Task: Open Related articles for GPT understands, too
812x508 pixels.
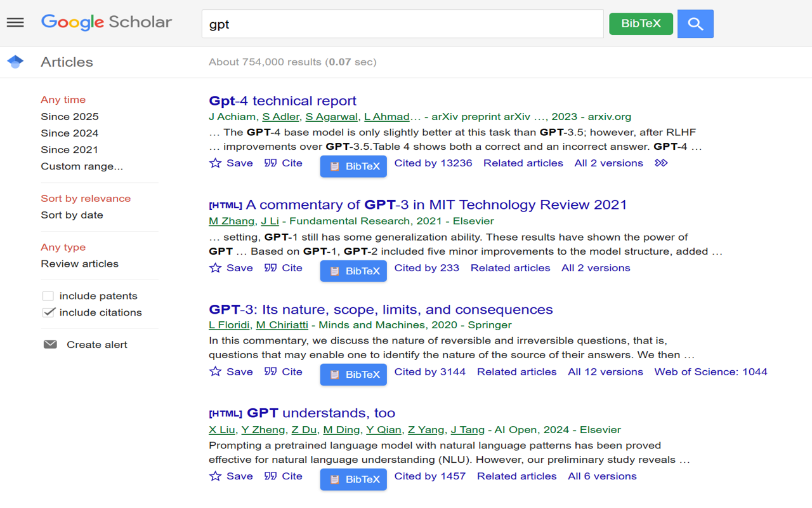Action: [517, 476]
